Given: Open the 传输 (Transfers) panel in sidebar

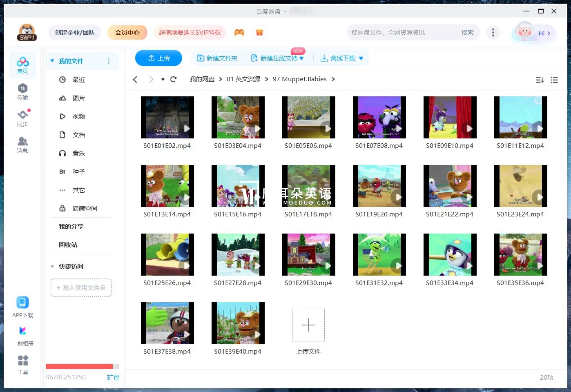Looking at the screenshot, I should (x=22, y=92).
